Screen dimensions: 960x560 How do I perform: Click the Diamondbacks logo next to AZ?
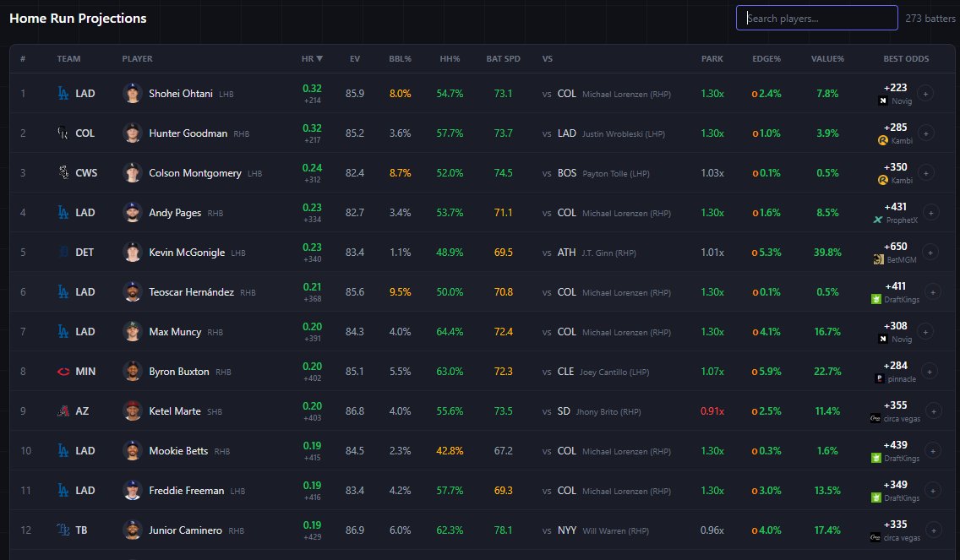point(63,411)
